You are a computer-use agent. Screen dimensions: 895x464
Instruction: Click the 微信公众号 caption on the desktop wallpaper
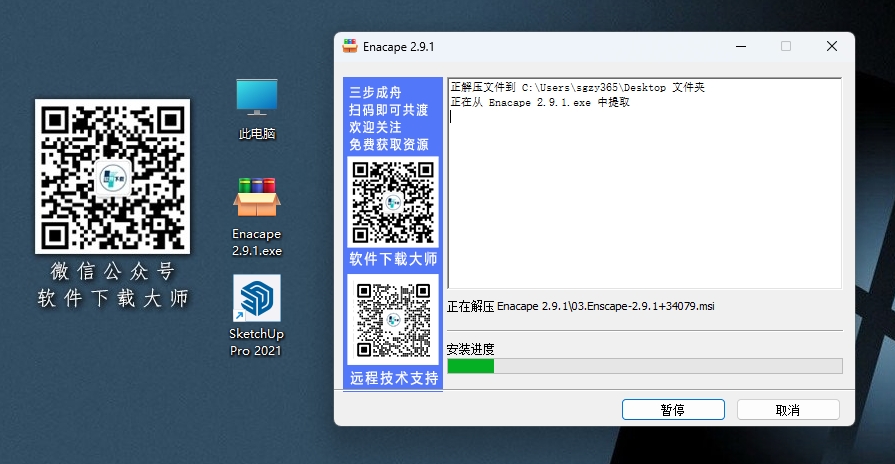coord(112,272)
